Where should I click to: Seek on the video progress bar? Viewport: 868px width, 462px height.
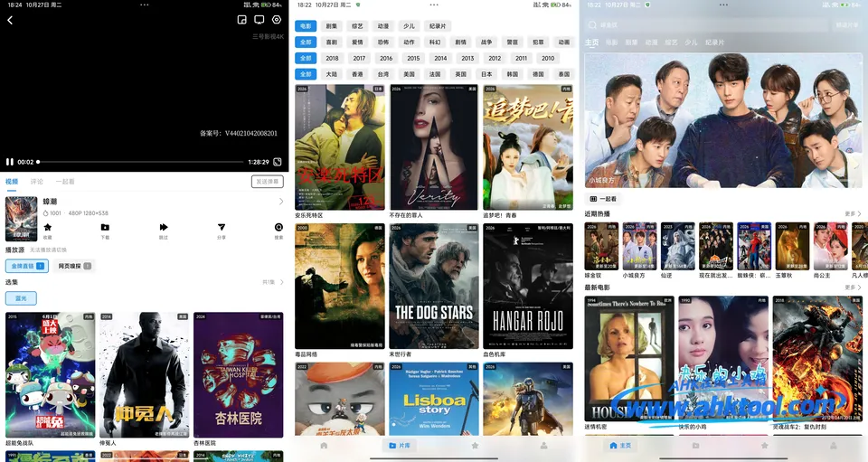141,162
